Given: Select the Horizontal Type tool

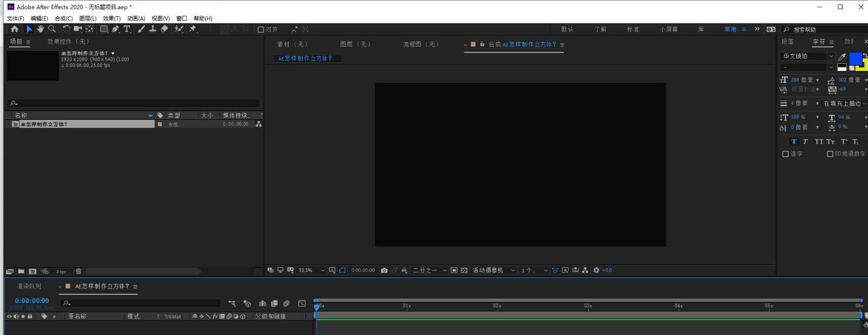Looking at the screenshot, I should pos(127,29).
